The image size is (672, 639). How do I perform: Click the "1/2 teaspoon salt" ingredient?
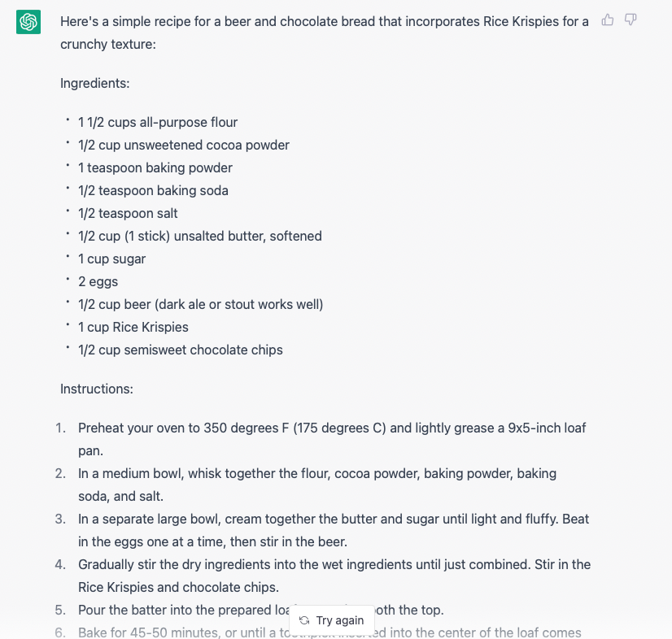(128, 213)
